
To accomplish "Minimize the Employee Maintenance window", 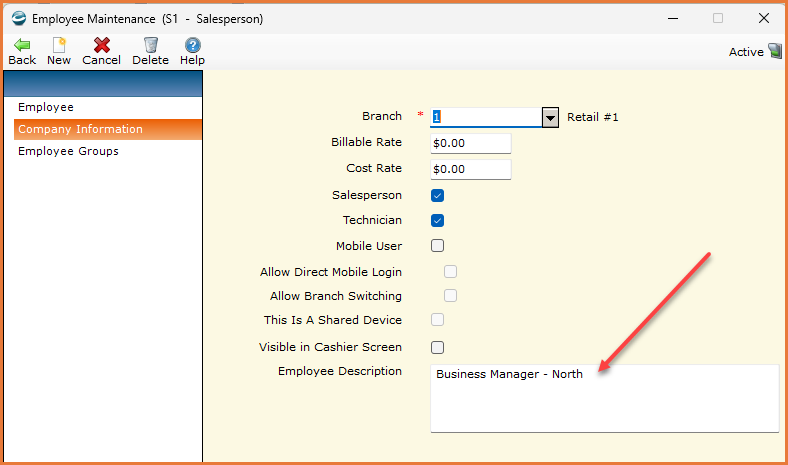I will pos(673,19).
